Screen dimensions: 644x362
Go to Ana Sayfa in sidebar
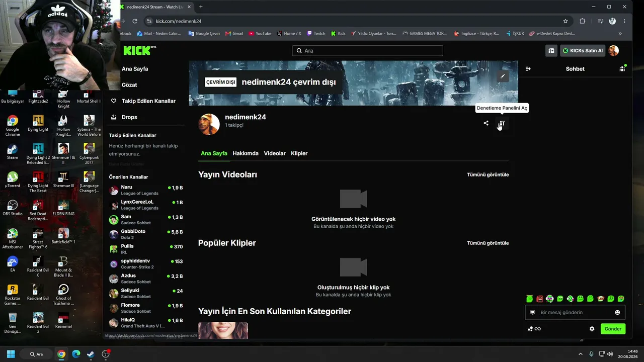point(135,69)
